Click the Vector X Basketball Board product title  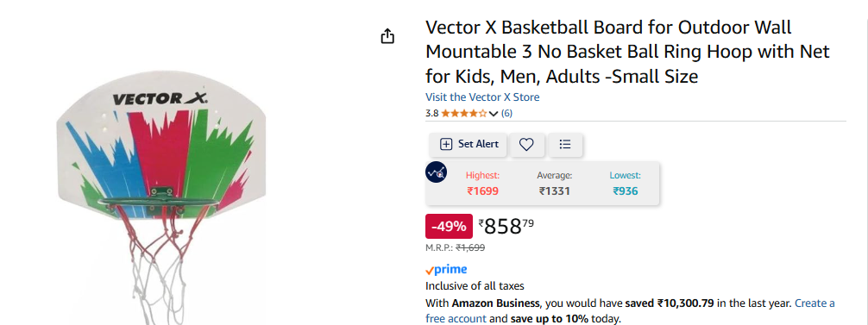coord(628,52)
